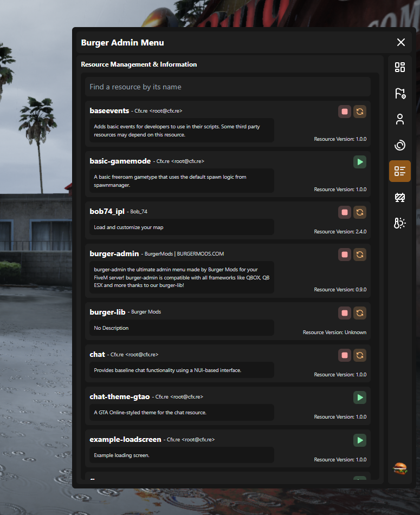Stop the bob74_ipl resource
420x515 pixels.
pyautogui.click(x=345, y=212)
